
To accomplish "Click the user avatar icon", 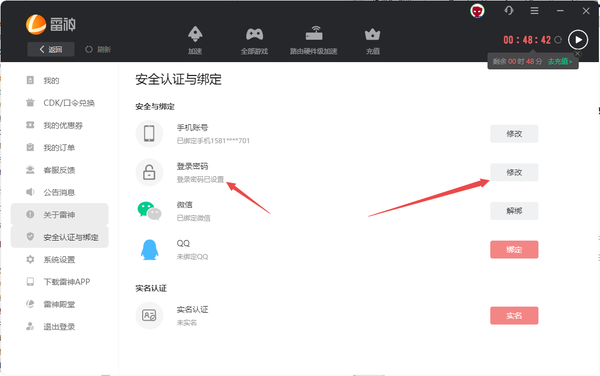I will point(477,11).
